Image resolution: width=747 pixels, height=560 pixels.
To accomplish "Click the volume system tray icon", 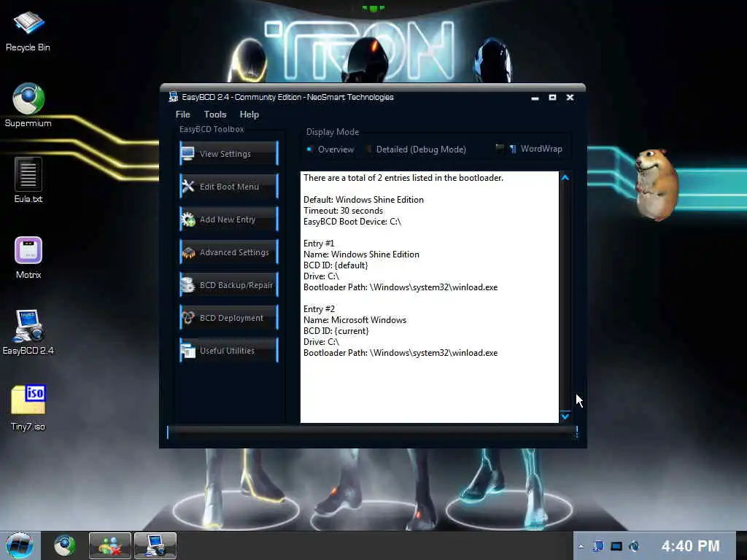I will 634,546.
